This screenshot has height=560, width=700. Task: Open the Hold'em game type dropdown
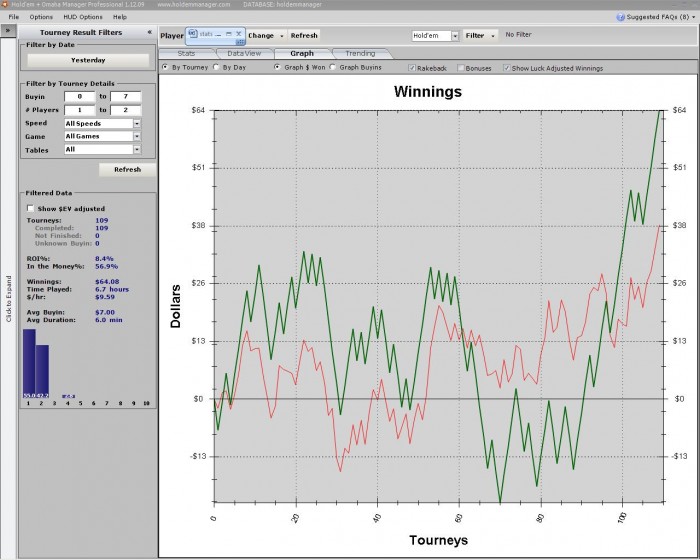[455, 36]
